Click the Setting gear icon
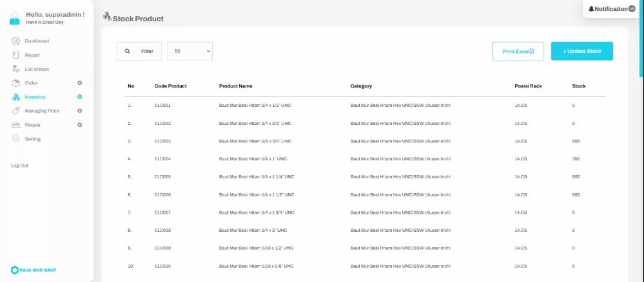Image resolution: width=644 pixels, height=282 pixels. click(x=15, y=139)
